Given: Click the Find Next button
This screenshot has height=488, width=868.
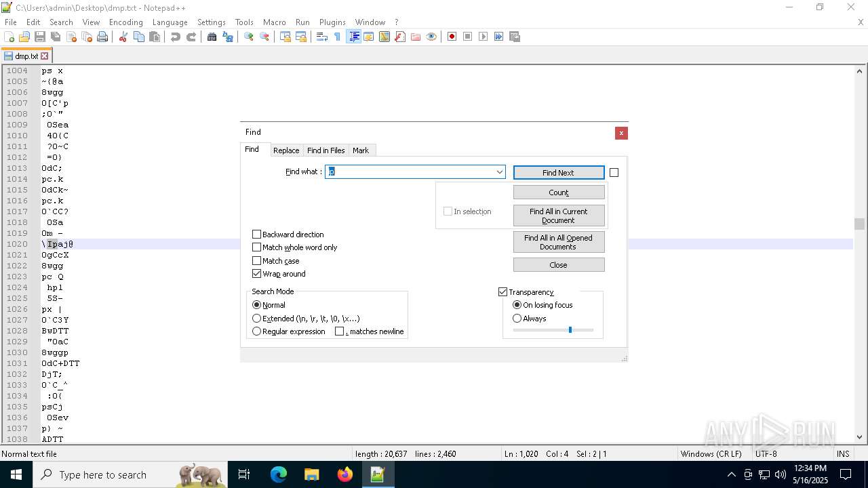Looking at the screenshot, I should point(558,173).
